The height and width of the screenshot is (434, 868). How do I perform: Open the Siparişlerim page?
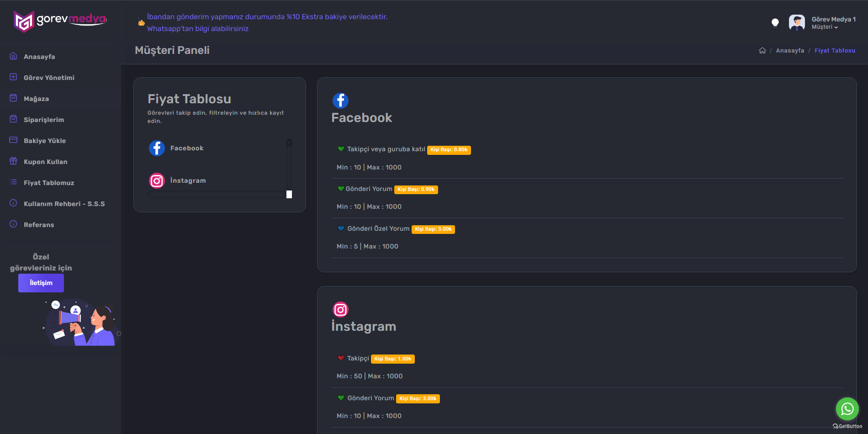click(44, 120)
